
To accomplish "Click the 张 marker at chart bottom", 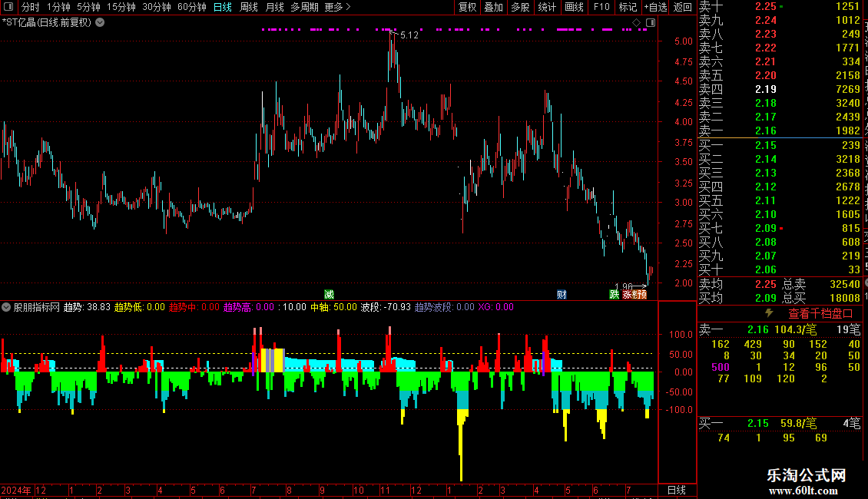I will (x=627, y=294).
